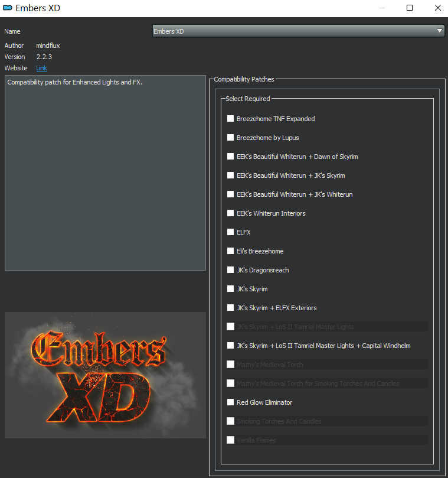The width and height of the screenshot is (448, 478).
Task: Minimize the Embers XD window
Action: [382, 8]
